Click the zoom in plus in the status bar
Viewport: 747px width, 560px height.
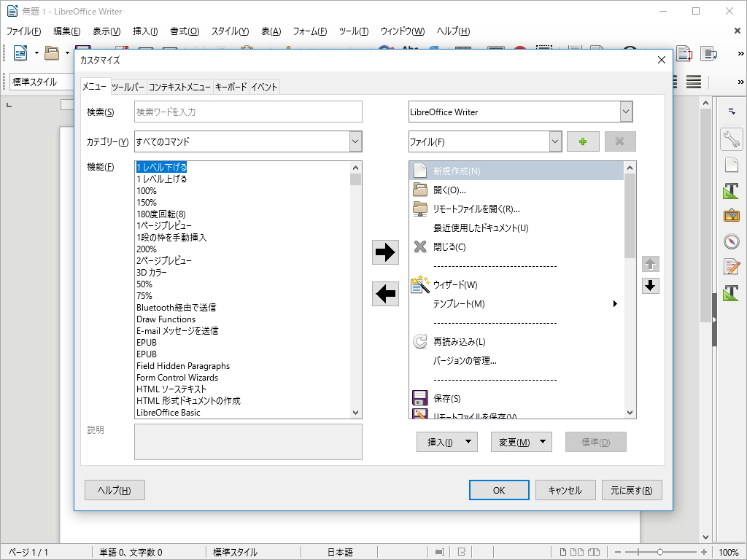point(704,553)
